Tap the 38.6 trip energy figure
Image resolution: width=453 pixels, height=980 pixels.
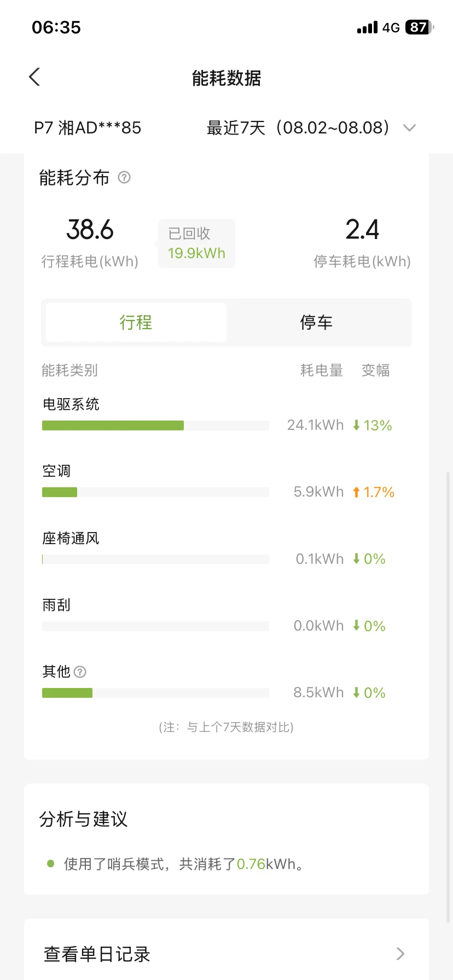tap(90, 230)
